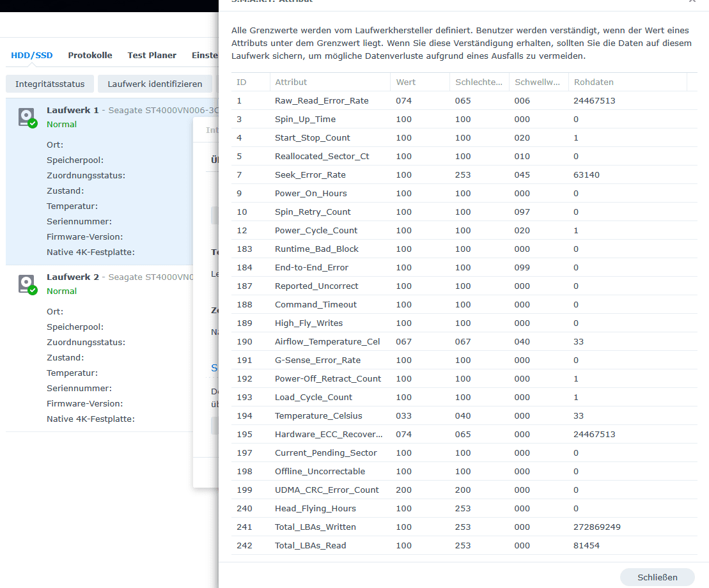The height and width of the screenshot is (588, 709).
Task: Select the Load_Cycle_Count row
Action: pyautogui.click(x=464, y=397)
